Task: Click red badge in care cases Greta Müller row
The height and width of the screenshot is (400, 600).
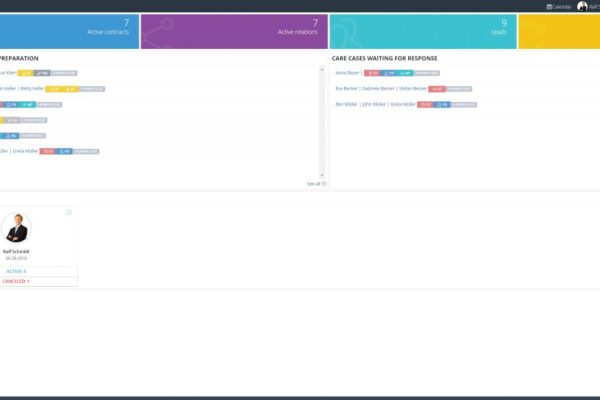Action: pos(425,104)
